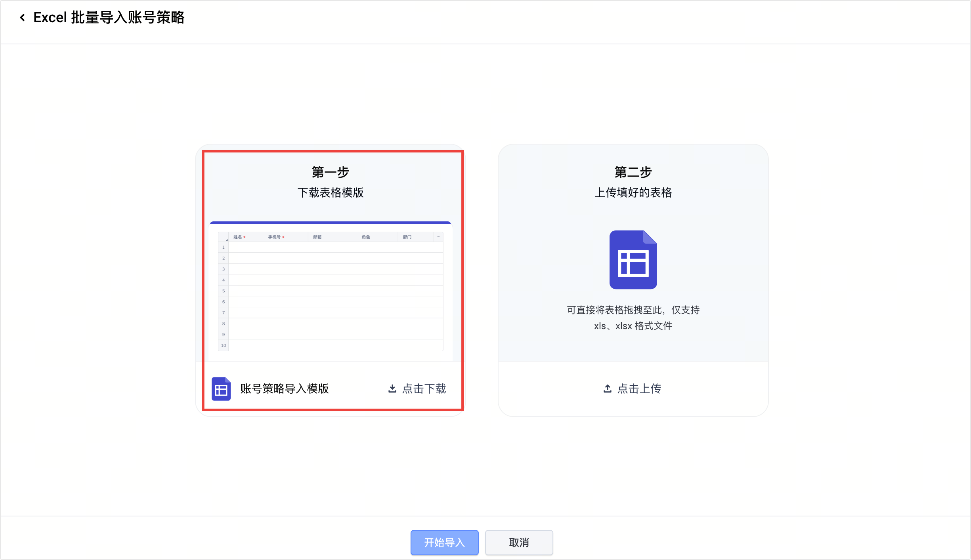This screenshot has height=560, width=971.
Task: Click the xls、xlsx 格式文件 text
Action: pos(633,326)
